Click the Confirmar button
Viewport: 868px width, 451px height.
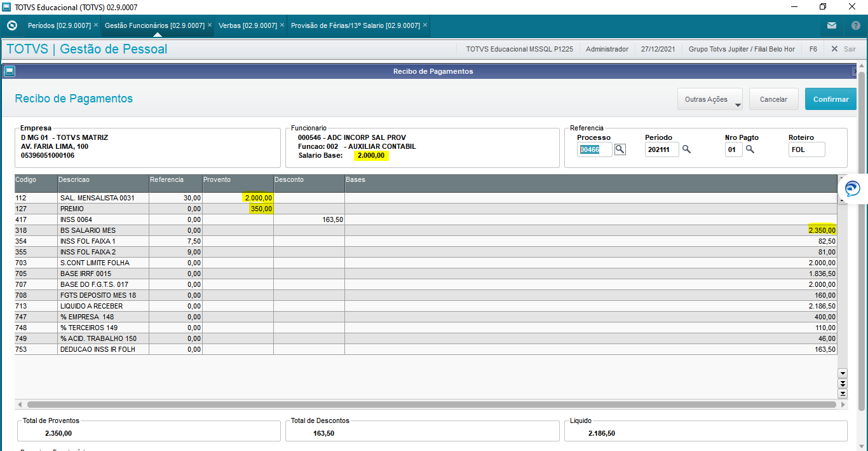pyautogui.click(x=831, y=99)
